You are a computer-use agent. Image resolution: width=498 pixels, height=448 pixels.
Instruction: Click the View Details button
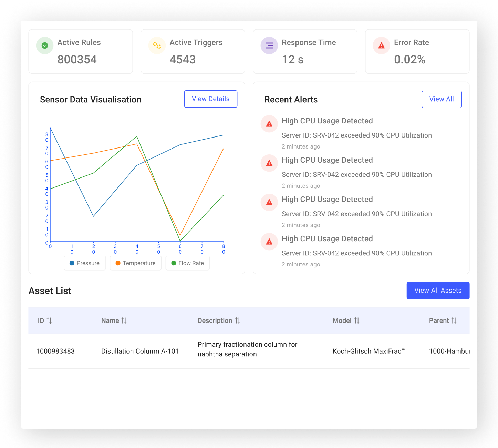pos(210,99)
